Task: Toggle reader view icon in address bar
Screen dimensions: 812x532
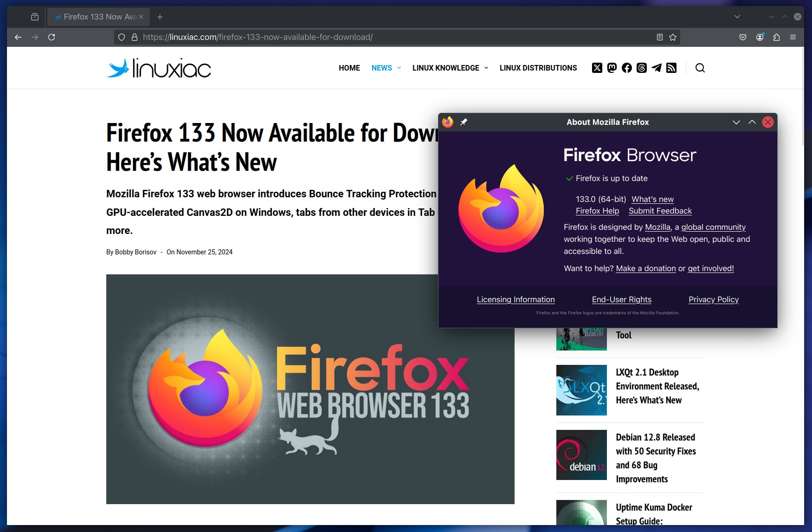Action: pyautogui.click(x=659, y=37)
